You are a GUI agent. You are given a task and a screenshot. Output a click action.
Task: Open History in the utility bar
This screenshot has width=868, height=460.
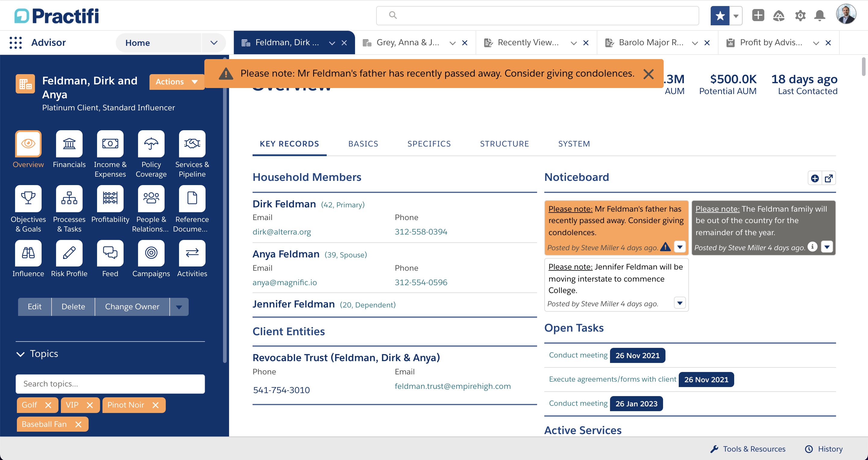824,449
